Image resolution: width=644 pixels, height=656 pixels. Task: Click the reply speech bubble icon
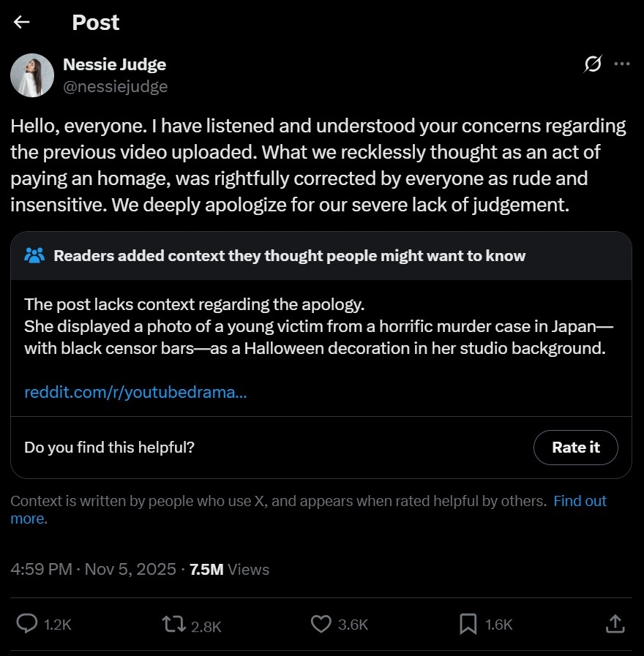point(27,624)
